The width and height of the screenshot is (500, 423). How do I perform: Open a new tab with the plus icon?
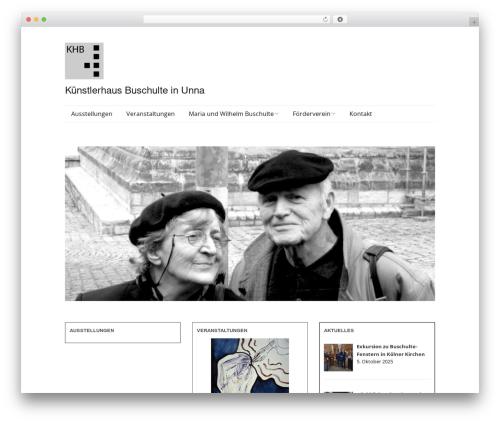[x=474, y=22]
